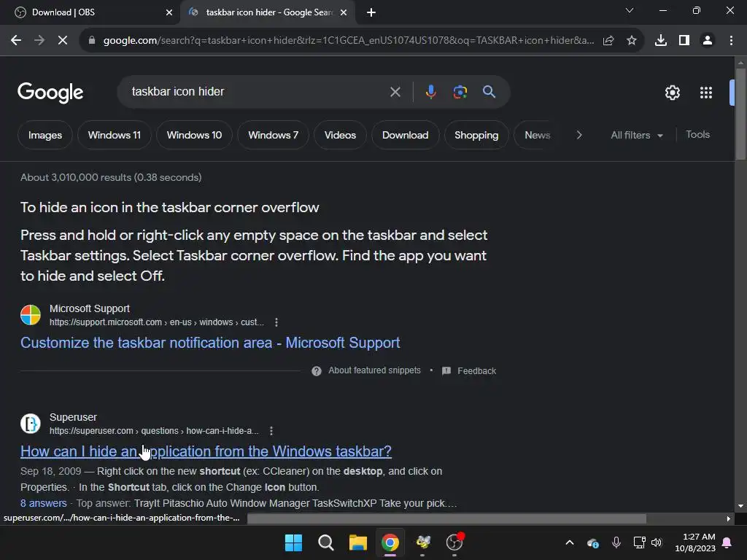Search by image with Google Lens
The image size is (747, 560).
460,92
